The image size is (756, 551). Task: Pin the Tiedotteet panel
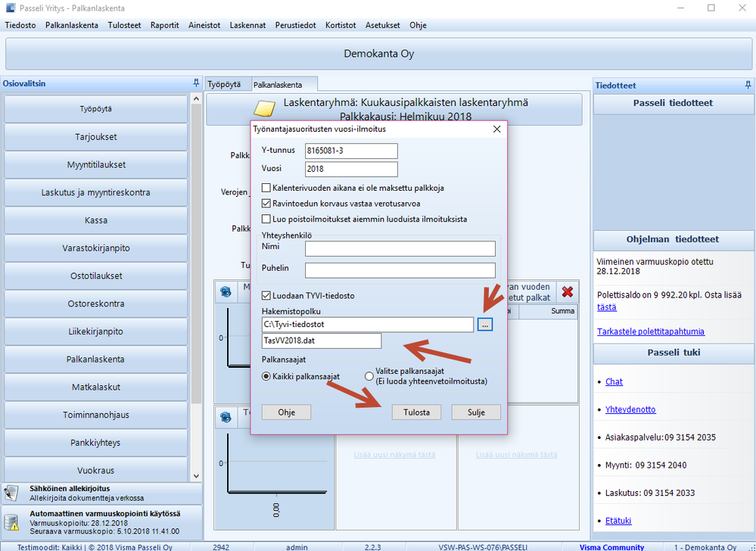[x=748, y=85]
